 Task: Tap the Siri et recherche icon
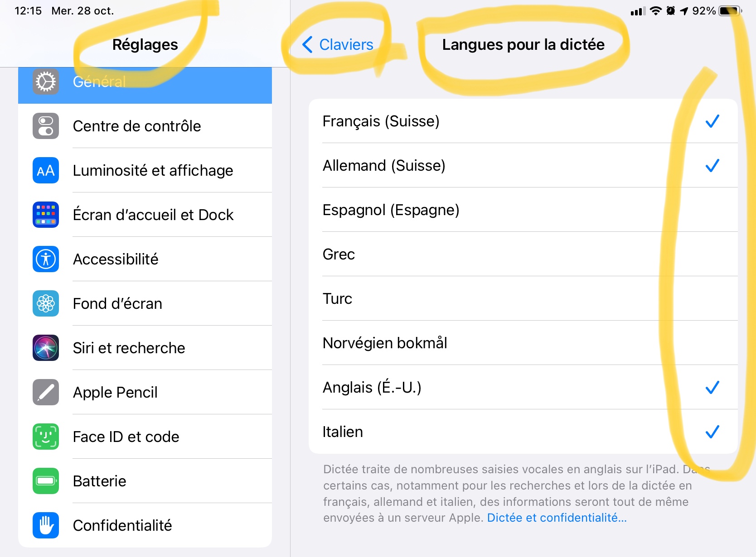point(46,348)
